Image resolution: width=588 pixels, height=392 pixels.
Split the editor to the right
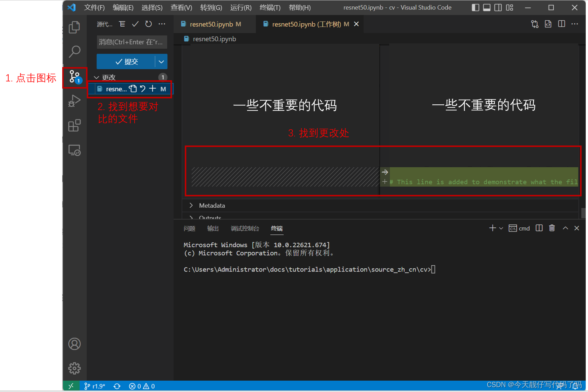pyautogui.click(x=562, y=24)
